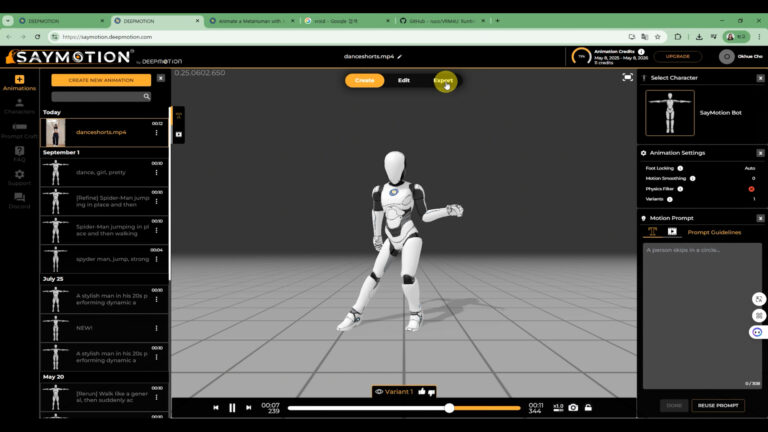The width and height of the screenshot is (768, 432).
Task: Pause the animation playback
Action: (x=232, y=407)
